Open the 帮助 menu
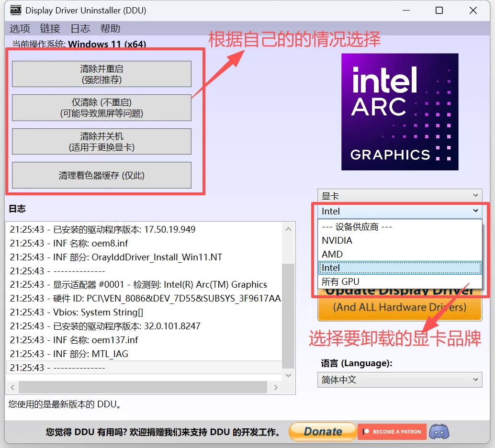This screenshot has height=448, width=495. pos(110,28)
